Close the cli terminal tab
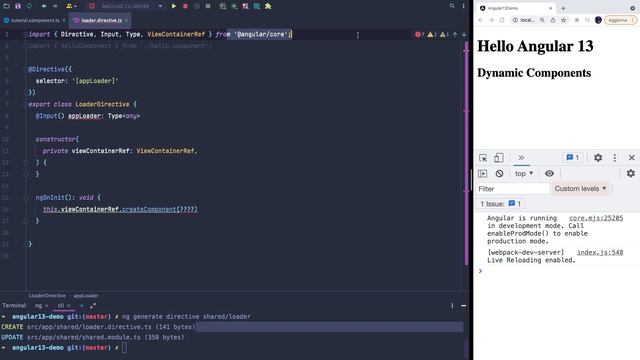 pyautogui.click(x=69, y=305)
